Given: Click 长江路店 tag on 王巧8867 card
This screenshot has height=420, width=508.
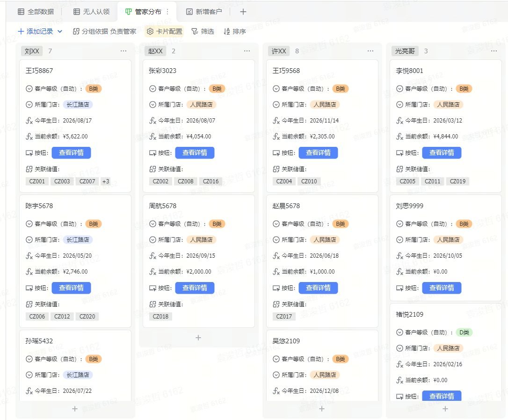Looking at the screenshot, I should (x=78, y=105).
